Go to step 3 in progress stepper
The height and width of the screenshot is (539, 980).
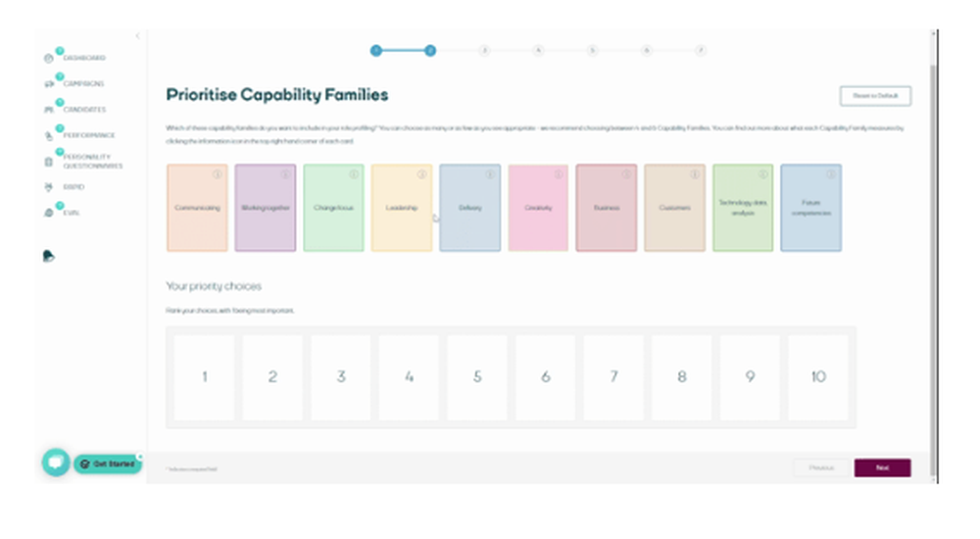[x=484, y=50]
